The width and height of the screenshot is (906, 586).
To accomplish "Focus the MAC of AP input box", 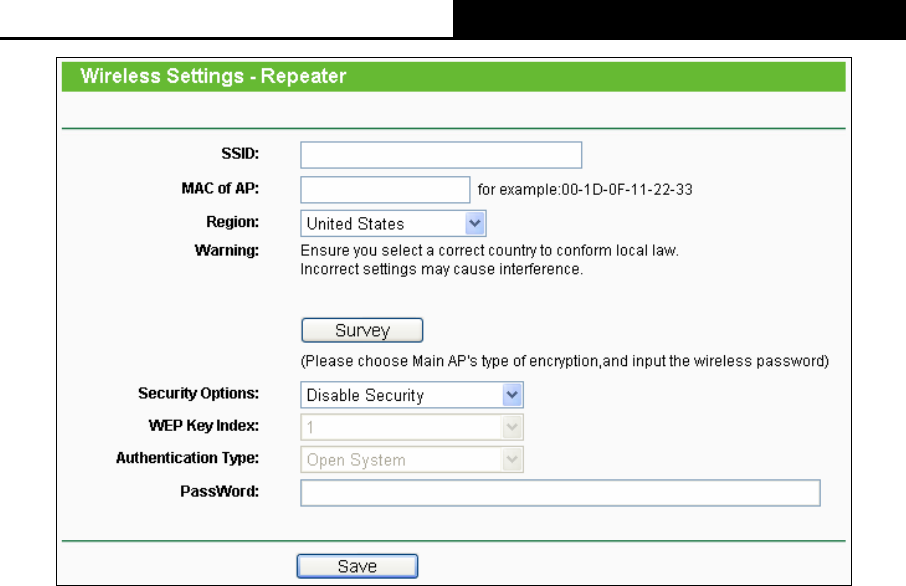I will 385,190.
